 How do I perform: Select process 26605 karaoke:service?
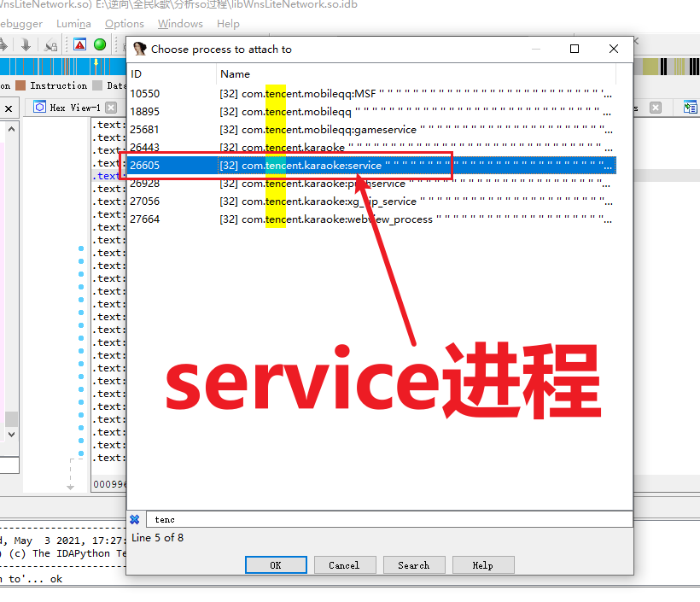click(x=372, y=166)
